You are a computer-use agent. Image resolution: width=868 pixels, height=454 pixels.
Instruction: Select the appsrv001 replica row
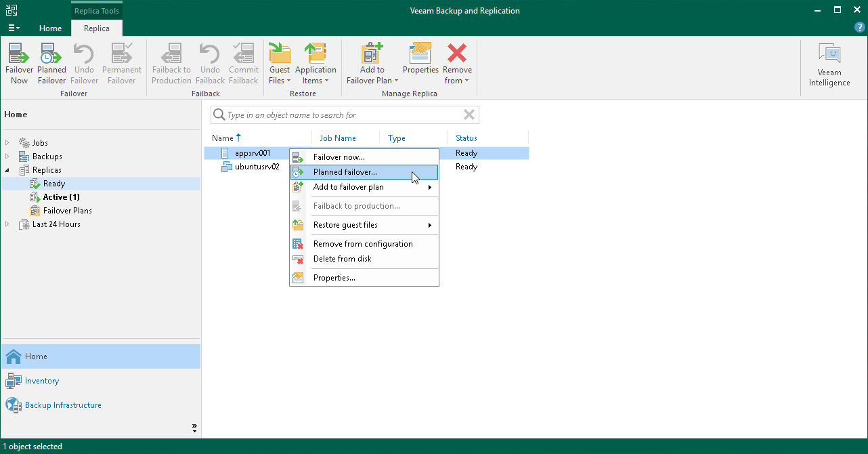[x=366, y=153]
